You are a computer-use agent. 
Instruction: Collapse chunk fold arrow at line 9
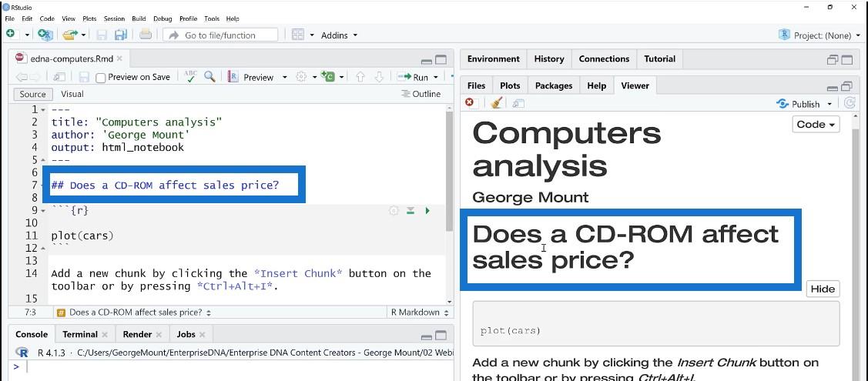click(x=43, y=211)
